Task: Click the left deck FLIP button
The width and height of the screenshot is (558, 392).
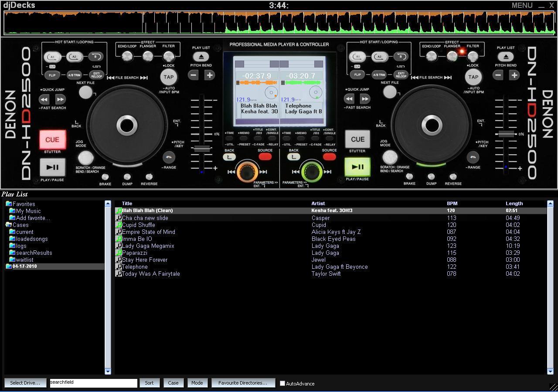Action: 52,75
